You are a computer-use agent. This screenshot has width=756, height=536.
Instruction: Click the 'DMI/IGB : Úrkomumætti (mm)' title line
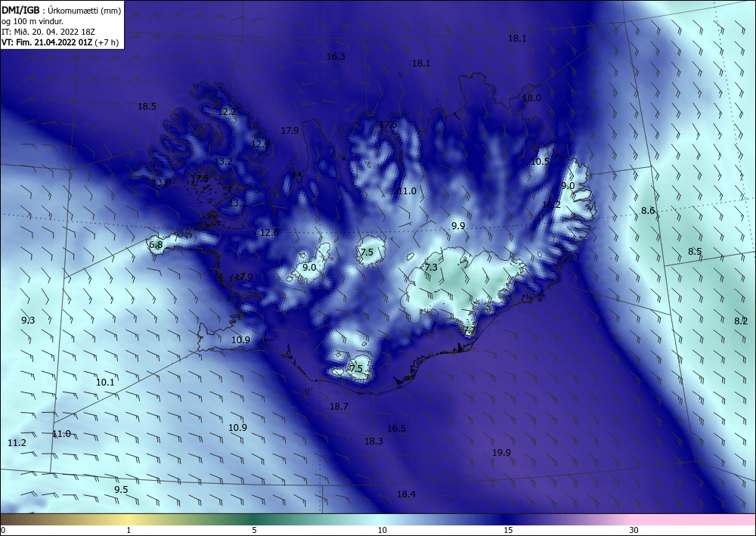tap(61, 10)
